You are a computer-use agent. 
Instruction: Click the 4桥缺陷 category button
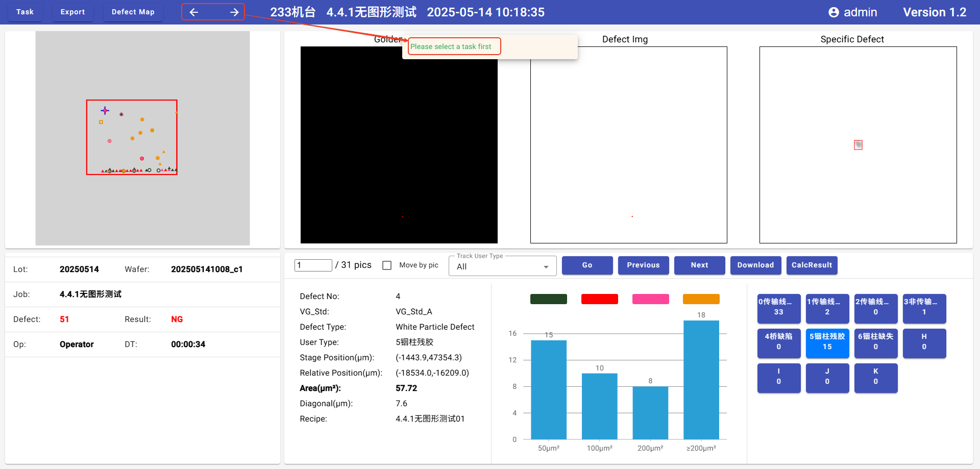(779, 343)
